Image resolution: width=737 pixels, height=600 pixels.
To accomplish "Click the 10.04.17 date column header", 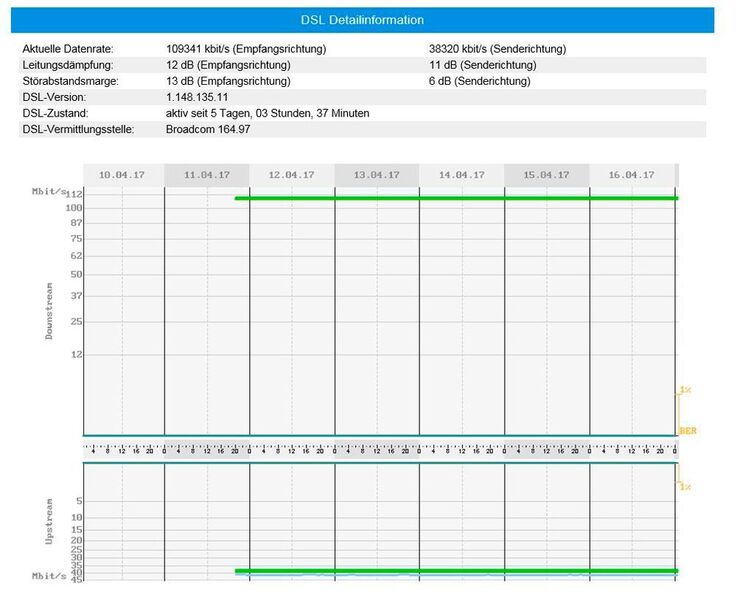I will [122, 175].
